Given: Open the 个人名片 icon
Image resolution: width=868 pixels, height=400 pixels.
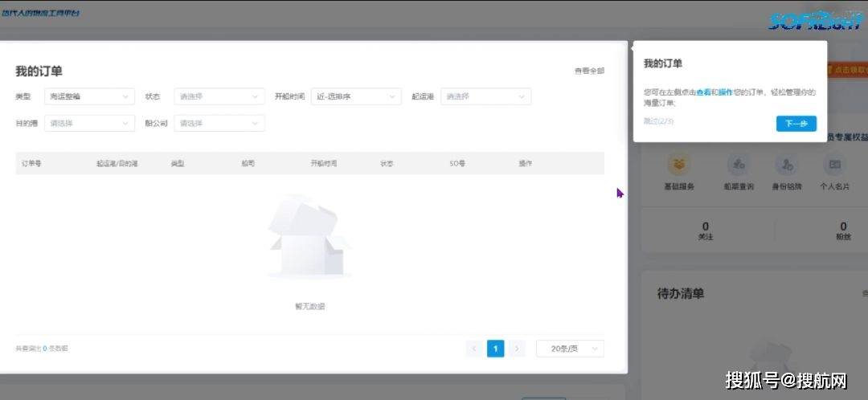Looking at the screenshot, I should click(834, 165).
